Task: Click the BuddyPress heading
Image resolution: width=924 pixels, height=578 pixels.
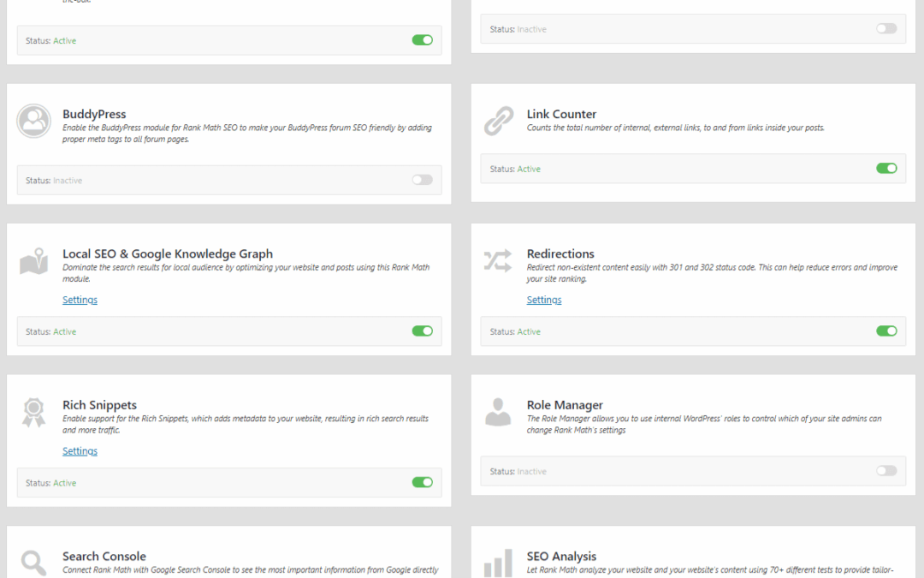Action: coord(94,114)
